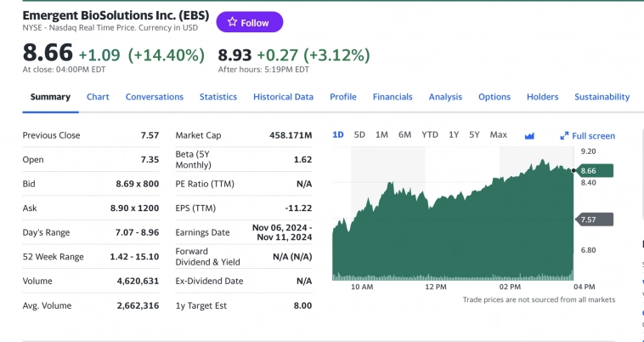The width and height of the screenshot is (644, 342).
Task: Select the Analysis tab
Action: tap(445, 97)
